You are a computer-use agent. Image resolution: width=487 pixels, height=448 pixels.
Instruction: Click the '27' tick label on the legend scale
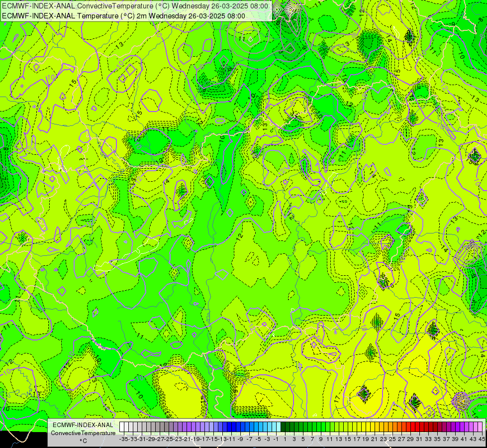(x=401, y=439)
